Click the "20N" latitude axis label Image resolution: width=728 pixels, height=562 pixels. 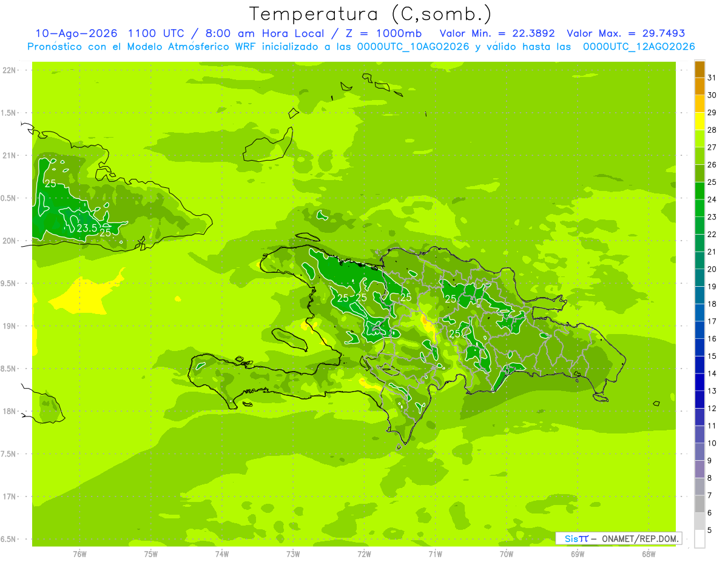9,241
